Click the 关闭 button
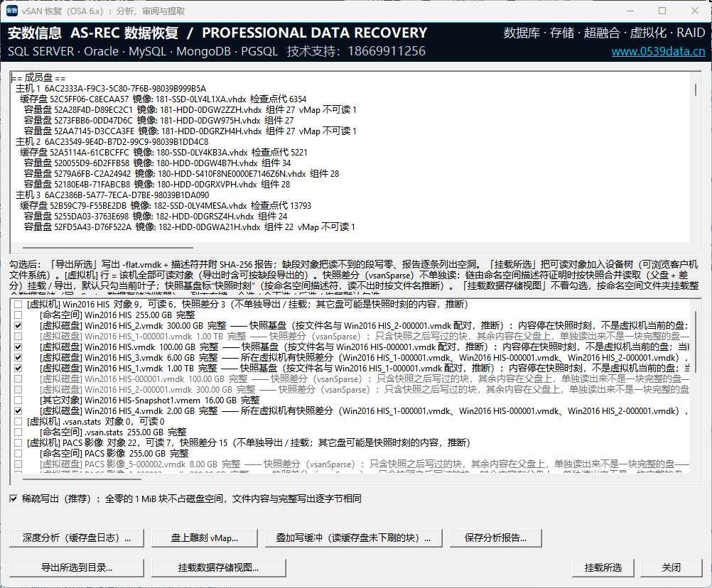Image resolution: width=712 pixels, height=588 pixels. click(x=671, y=567)
